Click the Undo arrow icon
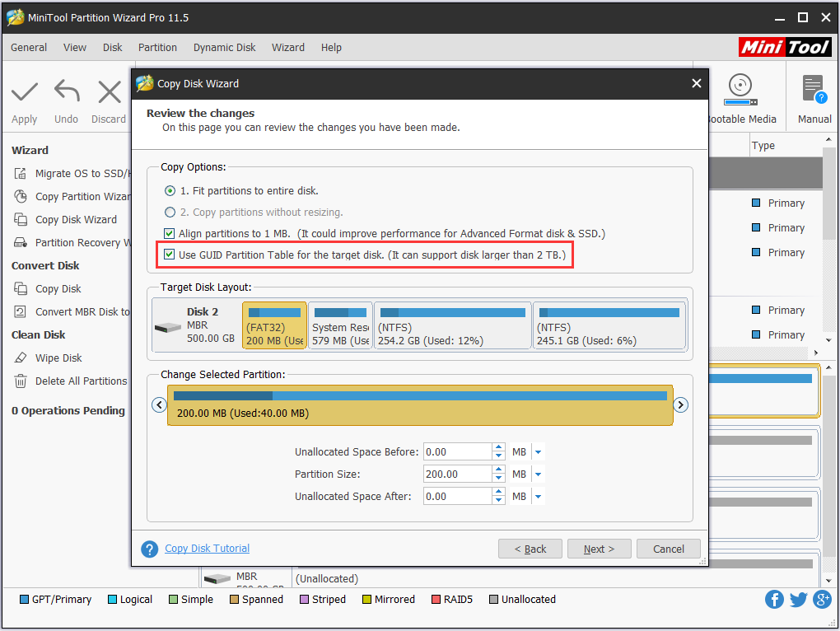 coord(67,91)
